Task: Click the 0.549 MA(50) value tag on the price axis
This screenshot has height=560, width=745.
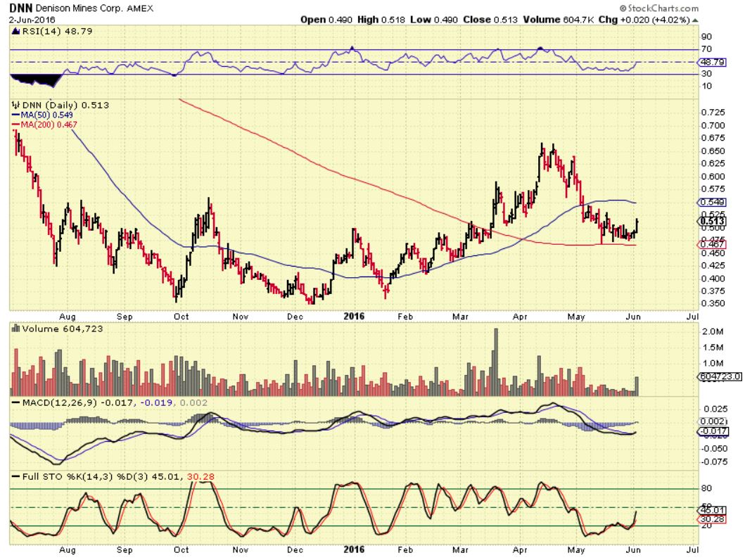Action: pyautogui.click(x=711, y=203)
